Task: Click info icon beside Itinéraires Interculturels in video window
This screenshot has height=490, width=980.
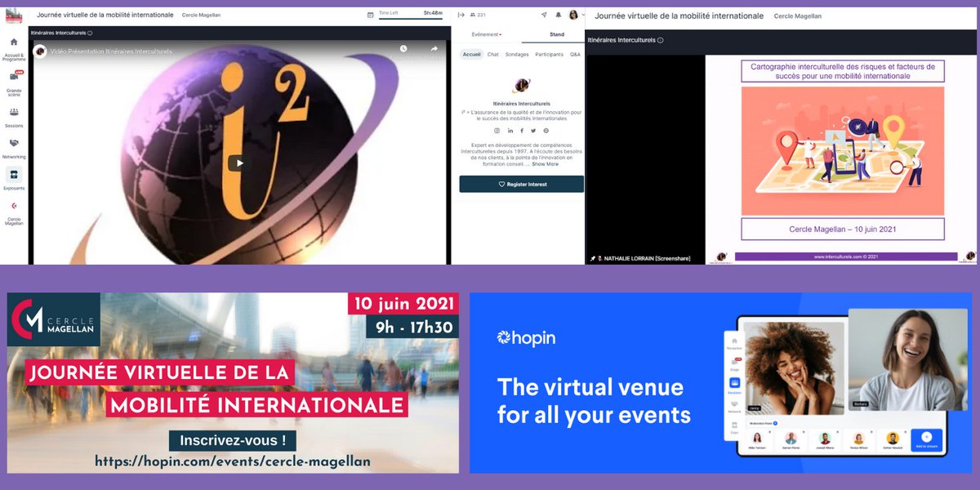Action: [90, 33]
